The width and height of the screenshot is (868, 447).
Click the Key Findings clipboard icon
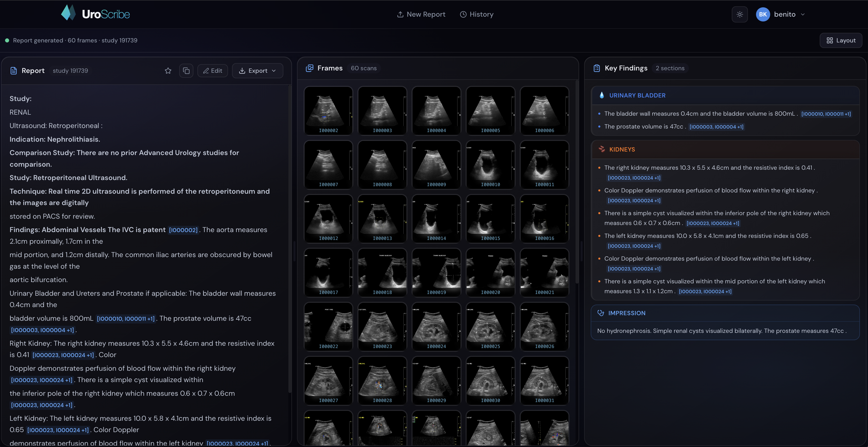coord(597,68)
